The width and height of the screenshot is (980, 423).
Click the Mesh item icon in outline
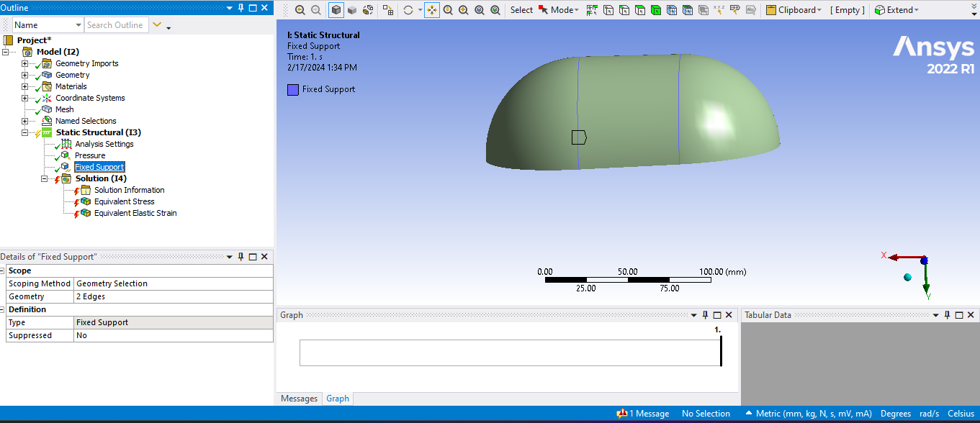[x=47, y=109]
